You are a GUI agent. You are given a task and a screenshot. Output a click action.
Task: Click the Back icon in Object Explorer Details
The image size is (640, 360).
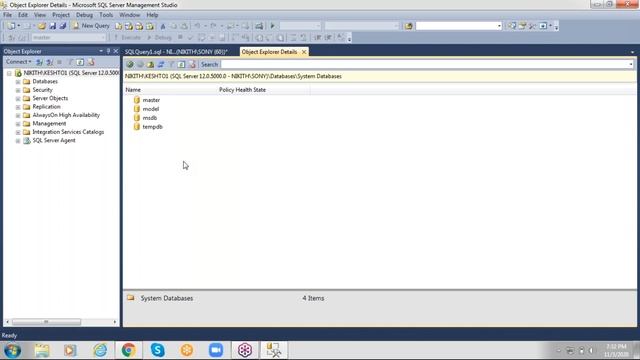130,64
